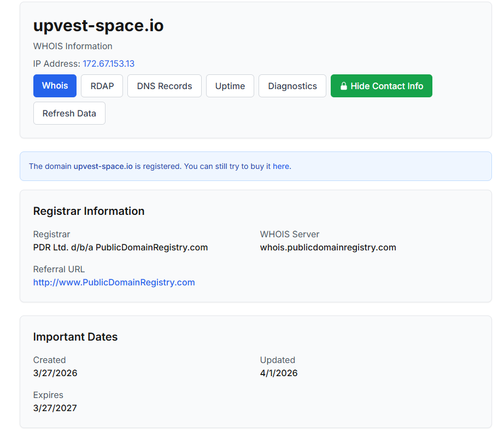This screenshot has width=504, height=433.
Task: Click the WHOIS server whois.publicdomainregistry.com
Action: [x=327, y=247]
